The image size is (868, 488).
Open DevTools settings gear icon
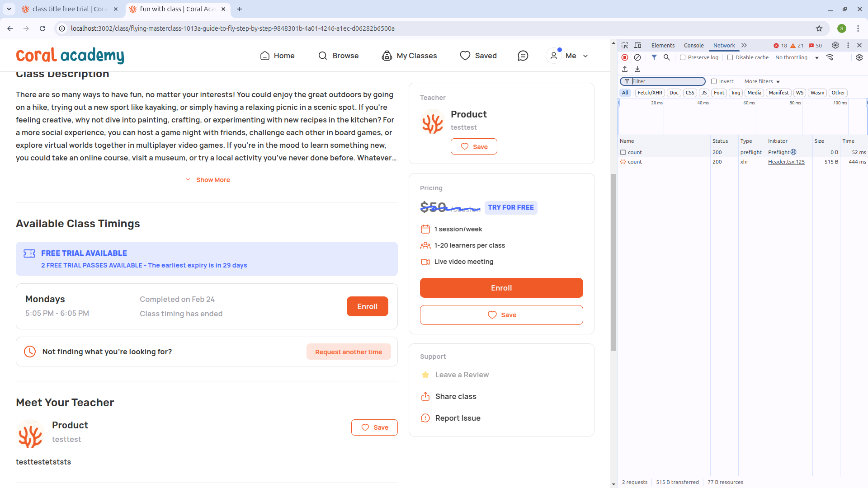(835, 45)
